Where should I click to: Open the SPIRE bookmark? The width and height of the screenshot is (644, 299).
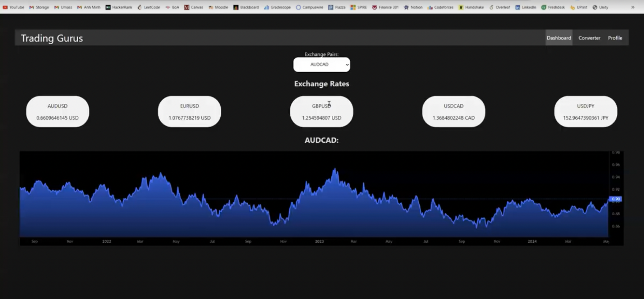pos(359,7)
